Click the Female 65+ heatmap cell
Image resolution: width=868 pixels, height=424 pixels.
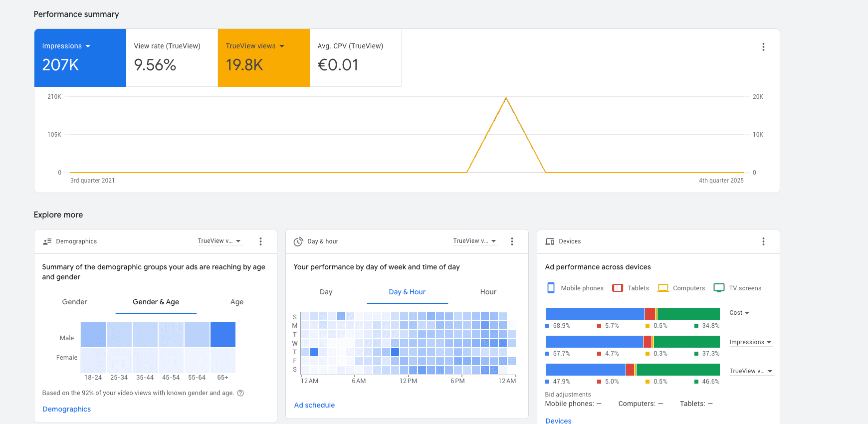tap(223, 361)
